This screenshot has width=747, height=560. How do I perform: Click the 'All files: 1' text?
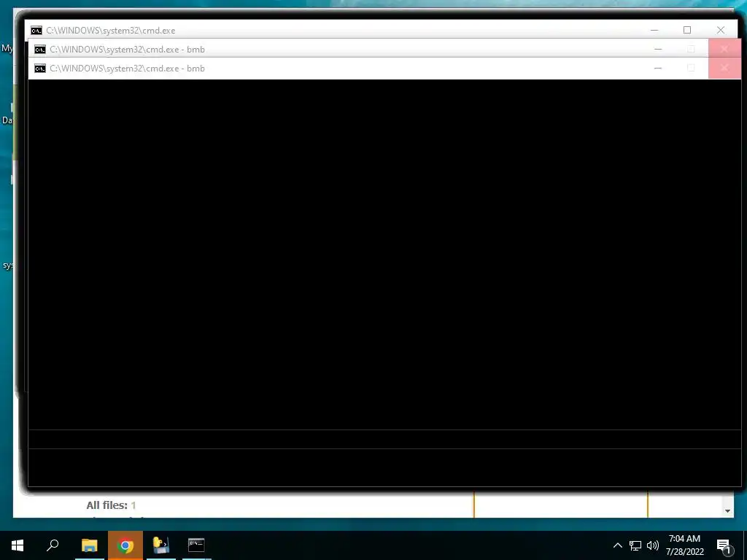click(111, 505)
